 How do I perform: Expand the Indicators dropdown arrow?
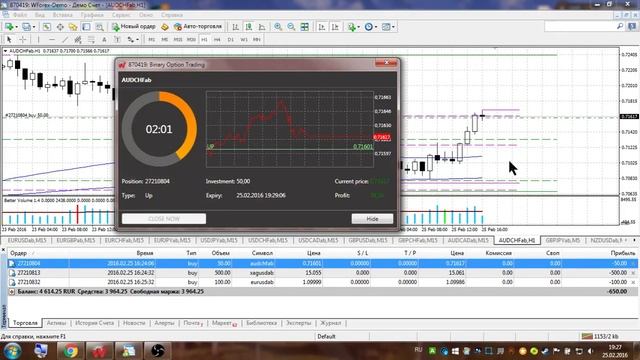click(358, 27)
